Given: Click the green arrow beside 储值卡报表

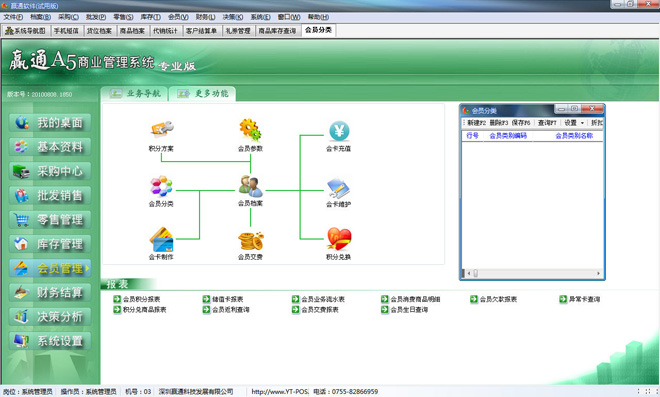Looking at the screenshot, I should point(206,299).
